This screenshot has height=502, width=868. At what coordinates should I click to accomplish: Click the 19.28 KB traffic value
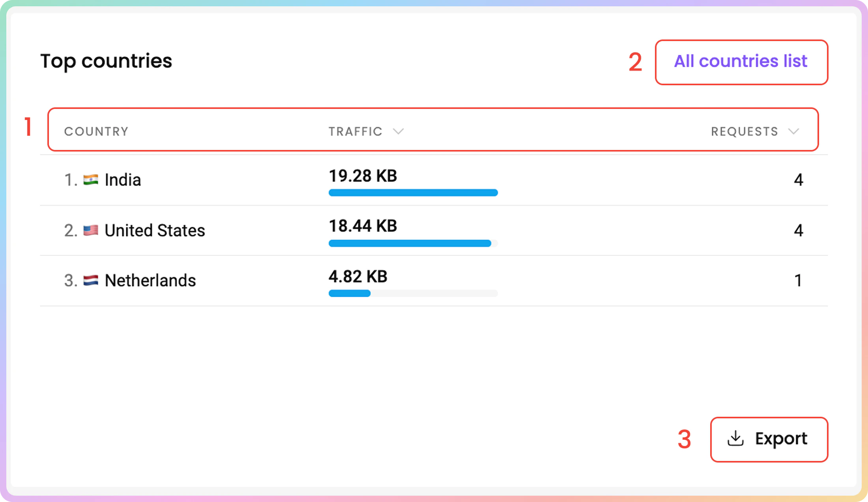[x=363, y=176]
